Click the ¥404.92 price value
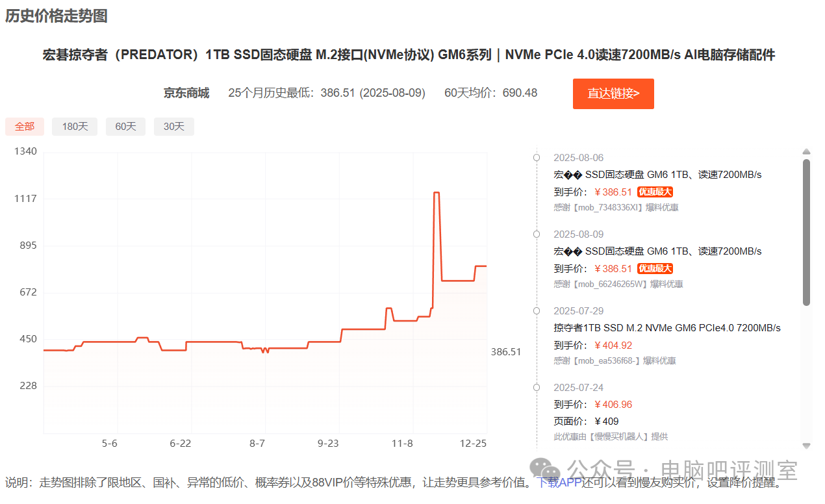 coord(613,346)
